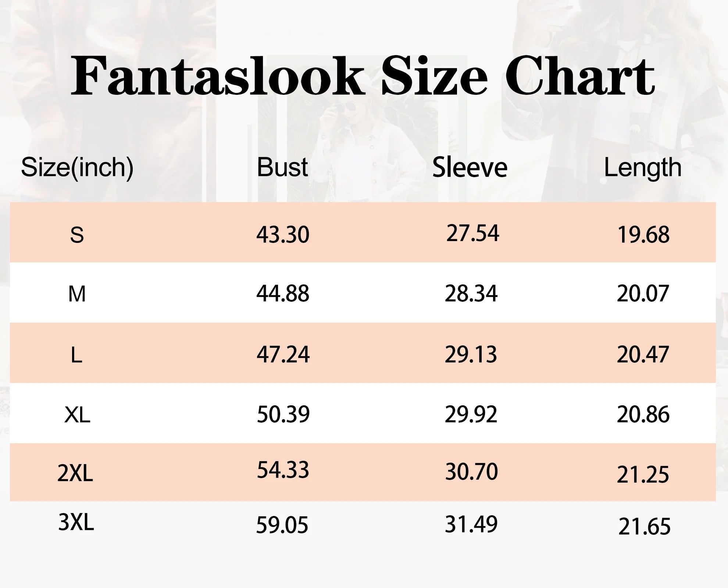Screen dimensions: 728x588
Task: Select the Length column header
Action: click(x=643, y=168)
